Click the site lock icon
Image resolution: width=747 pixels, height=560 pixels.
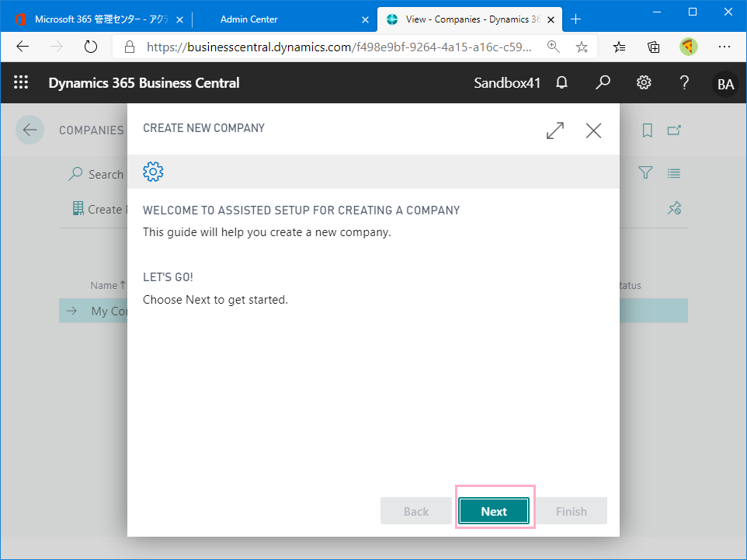tap(130, 47)
